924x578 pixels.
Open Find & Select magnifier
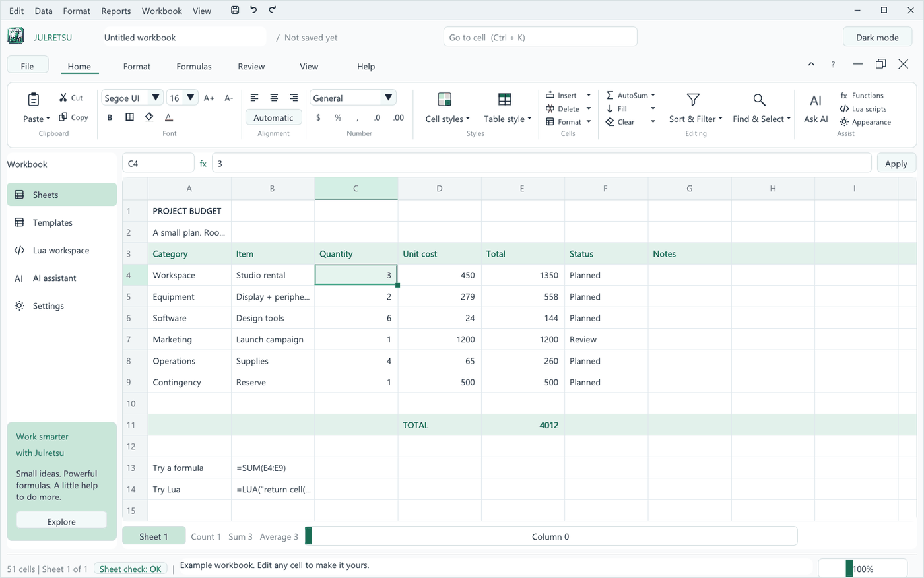[x=760, y=100]
